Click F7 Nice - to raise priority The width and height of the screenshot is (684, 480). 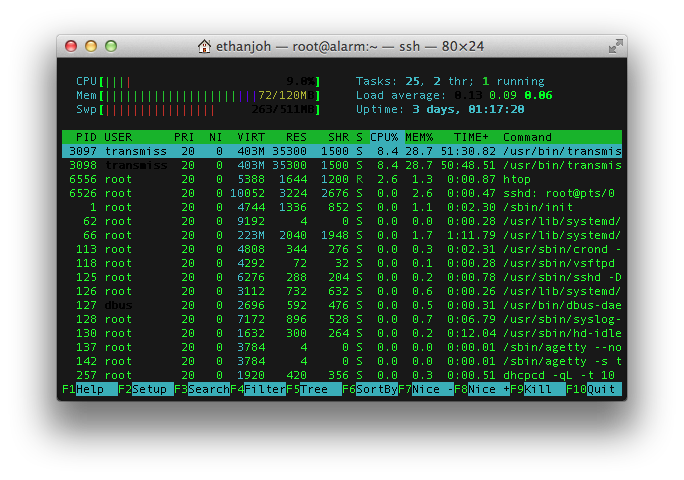coord(426,389)
